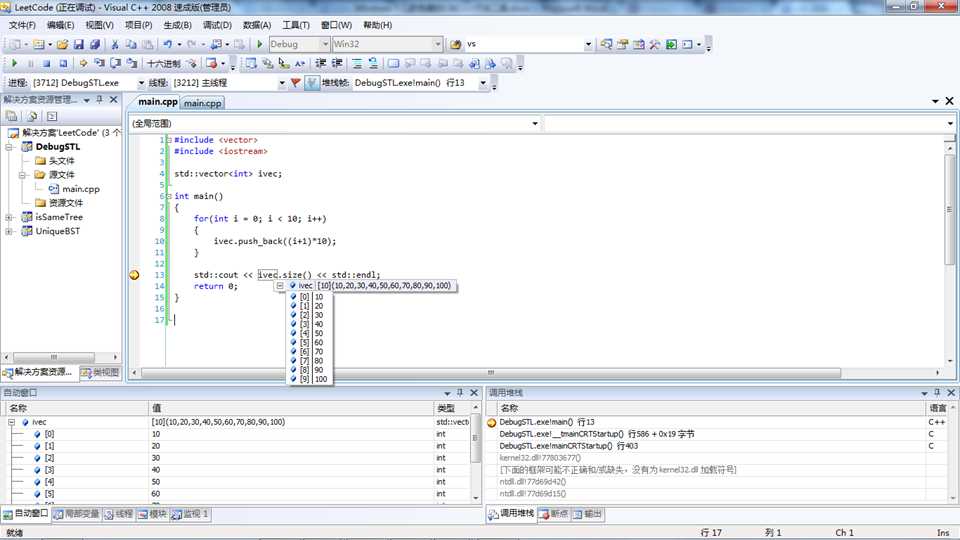This screenshot has width=960, height=540.
Task: Continue execution with the debug toolbar play icon
Action: pos(14,63)
